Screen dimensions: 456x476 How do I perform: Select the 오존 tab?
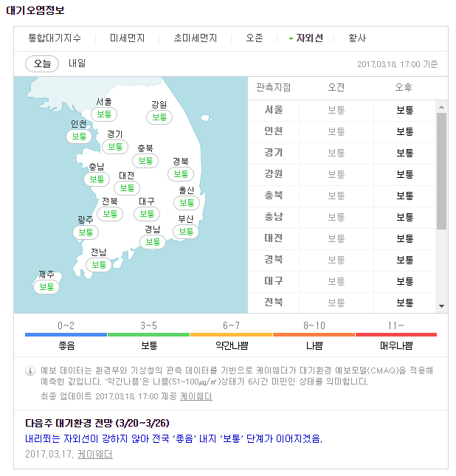tap(255, 38)
